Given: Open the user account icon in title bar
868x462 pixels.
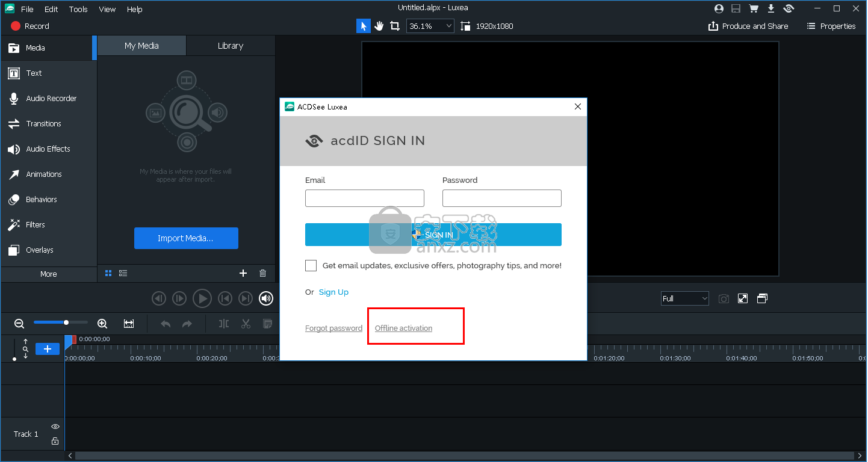Looking at the screenshot, I should (x=719, y=8).
